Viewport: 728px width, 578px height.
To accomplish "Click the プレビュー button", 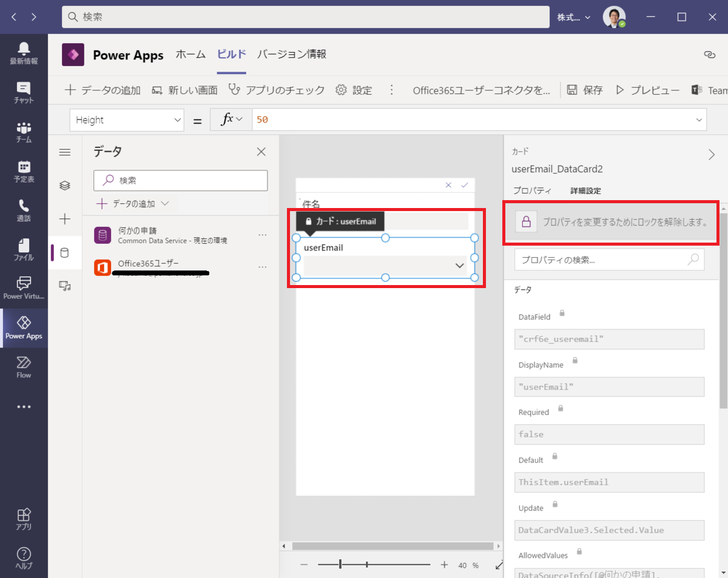I will 647,90.
